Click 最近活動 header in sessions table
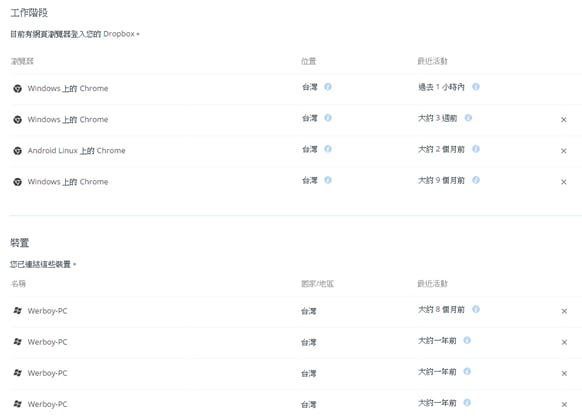The width and height of the screenshot is (582, 418). pos(432,61)
